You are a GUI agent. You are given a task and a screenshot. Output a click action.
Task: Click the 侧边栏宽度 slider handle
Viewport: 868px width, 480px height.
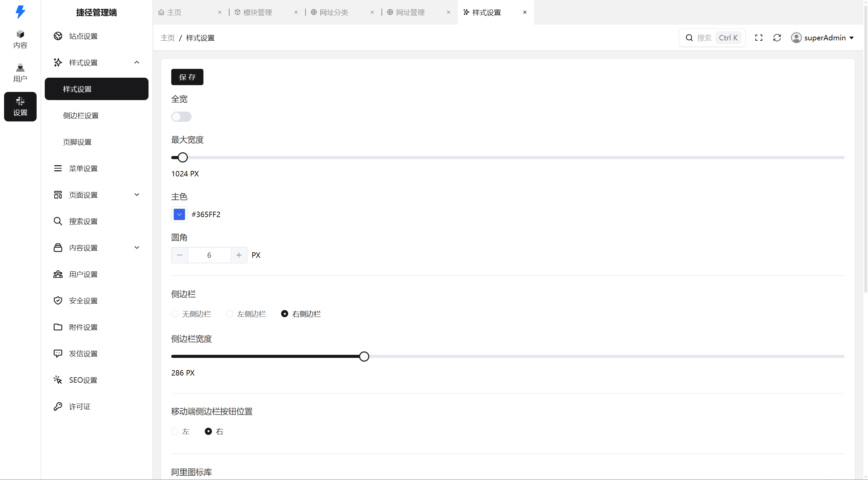coord(364,357)
